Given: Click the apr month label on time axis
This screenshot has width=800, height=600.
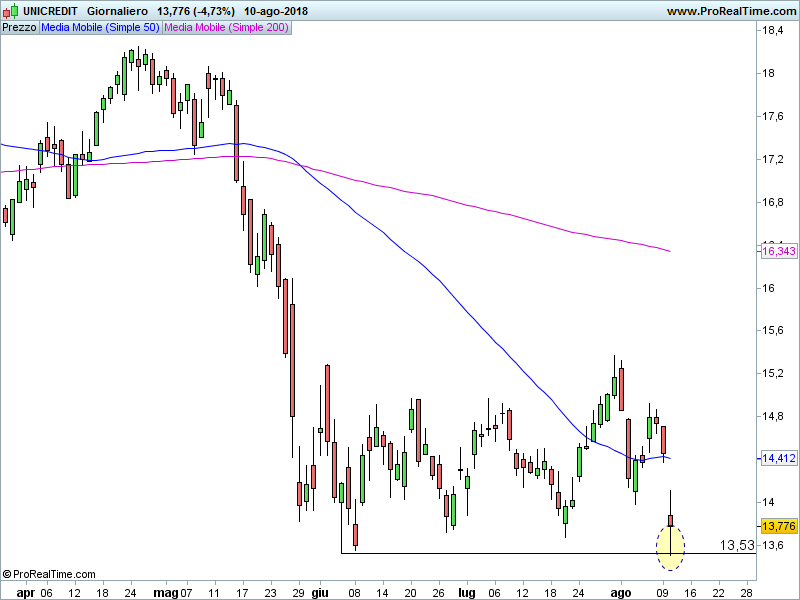Looking at the screenshot, I should [x=26, y=593].
